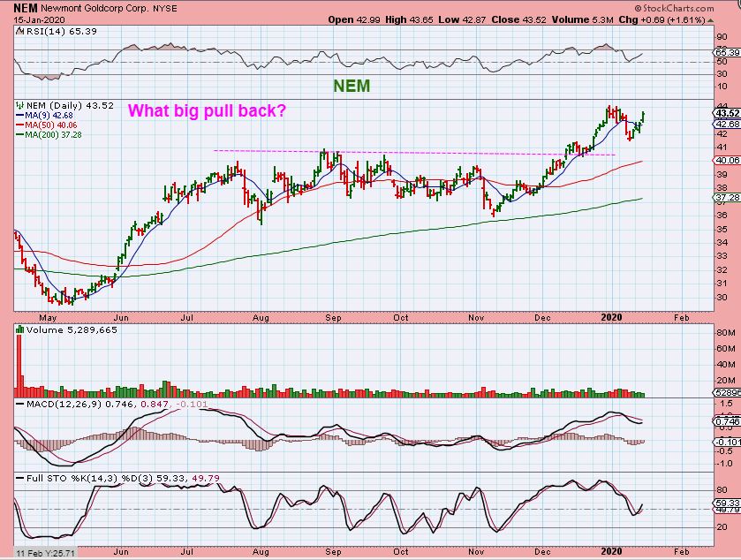Click the 'Open 42.99' value
The height and width of the screenshot is (560, 741).
tap(354, 19)
